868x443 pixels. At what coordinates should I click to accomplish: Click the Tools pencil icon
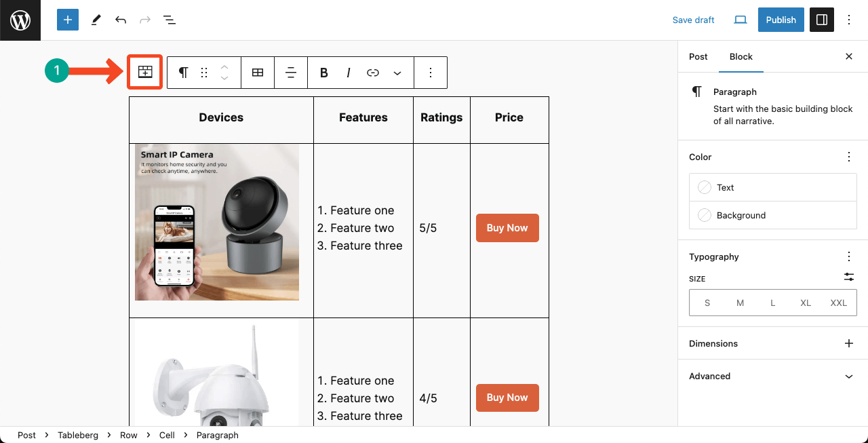96,20
